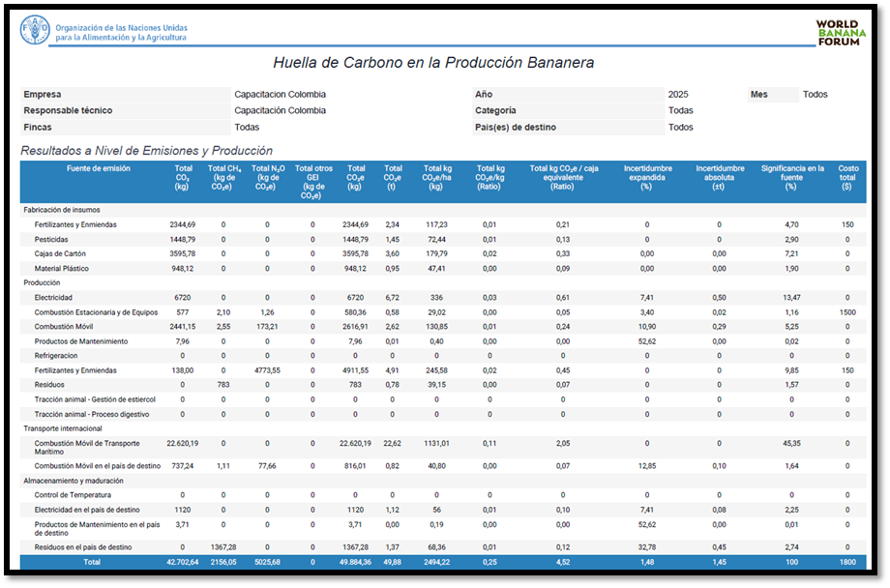Click the Empresa value Capacitacion Colombia
890x588 pixels.
[x=280, y=95]
